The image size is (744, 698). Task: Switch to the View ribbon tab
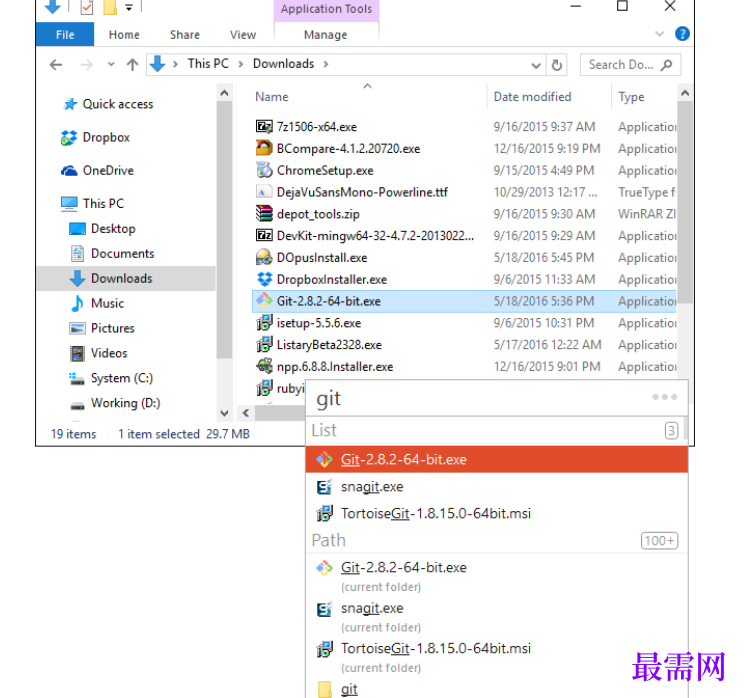click(243, 35)
